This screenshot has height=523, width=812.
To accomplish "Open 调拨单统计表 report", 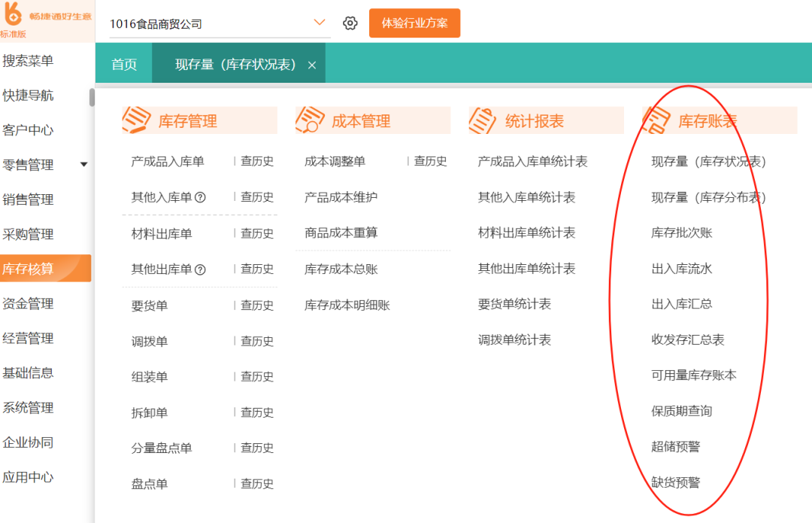I will [514, 340].
